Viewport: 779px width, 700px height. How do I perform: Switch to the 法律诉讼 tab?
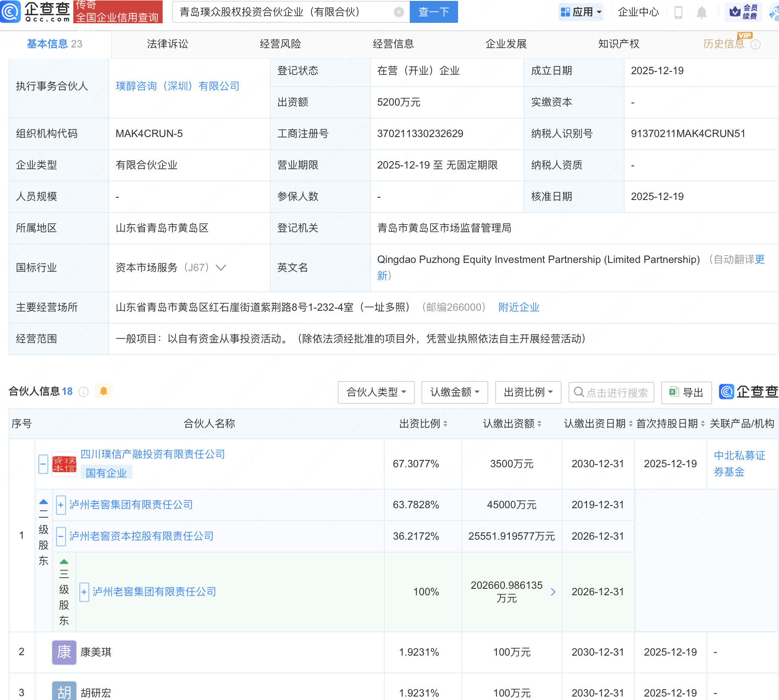coord(167,44)
